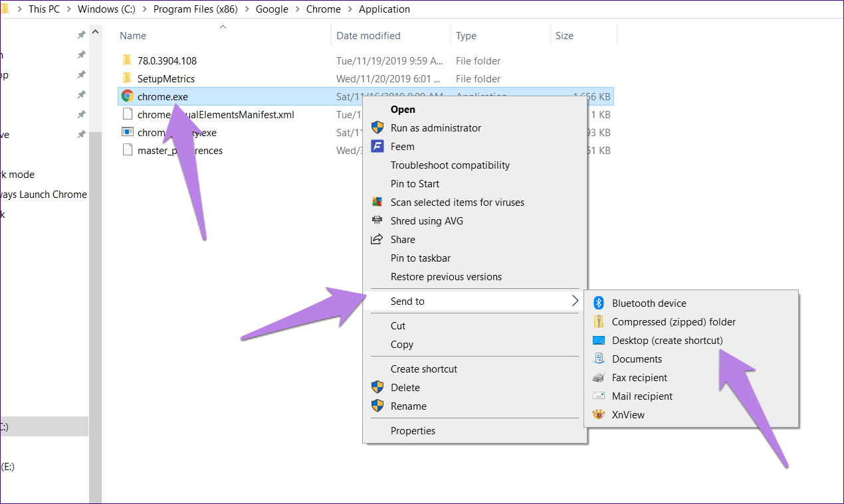Click the SetupMetrics folder icon
The image size is (844, 504).
point(128,78)
